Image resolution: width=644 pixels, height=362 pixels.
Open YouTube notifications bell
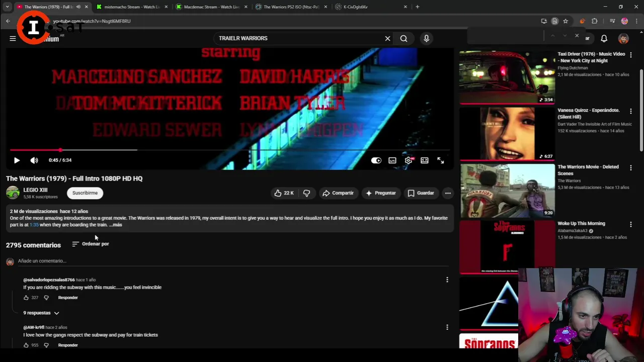pos(604,38)
